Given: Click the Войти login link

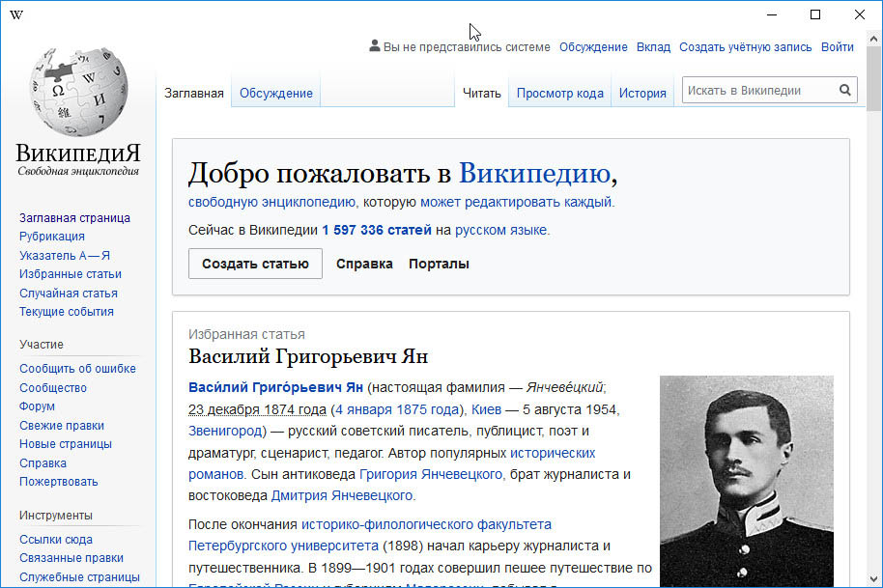Looking at the screenshot, I should (x=838, y=47).
